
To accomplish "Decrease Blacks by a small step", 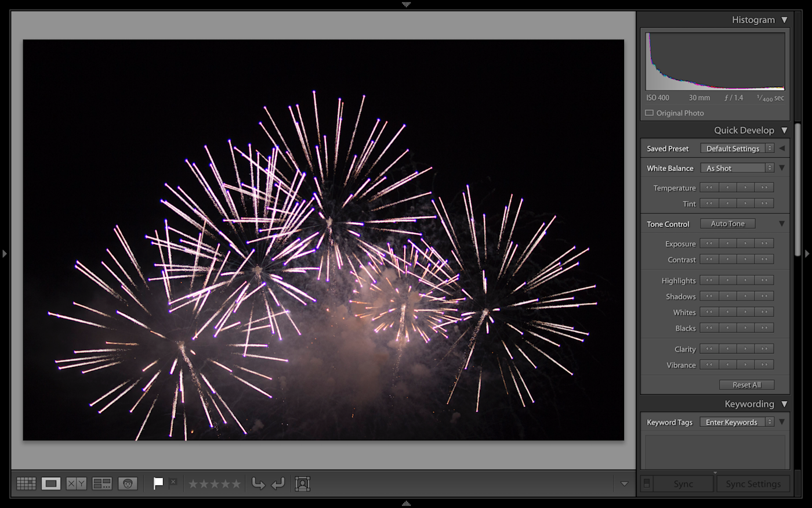I will (x=728, y=328).
